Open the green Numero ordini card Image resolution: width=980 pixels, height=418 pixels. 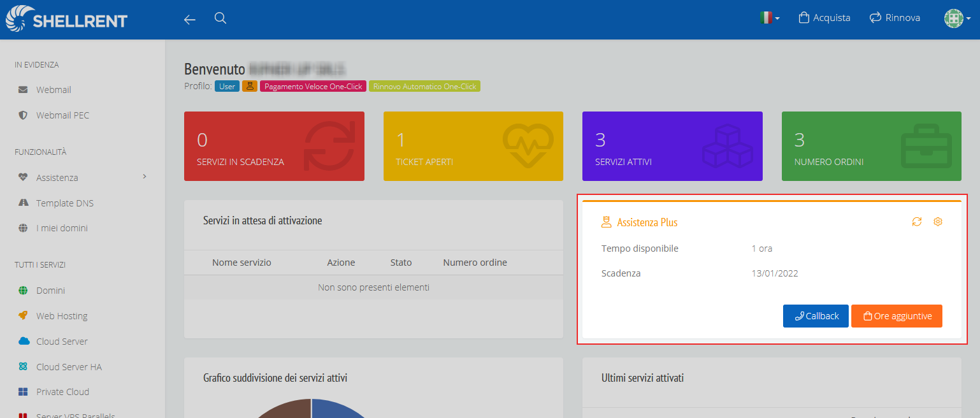(871, 146)
